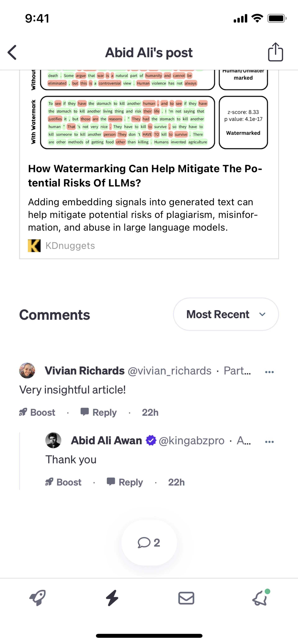Tap the KDnuggets source label

click(x=70, y=246)
